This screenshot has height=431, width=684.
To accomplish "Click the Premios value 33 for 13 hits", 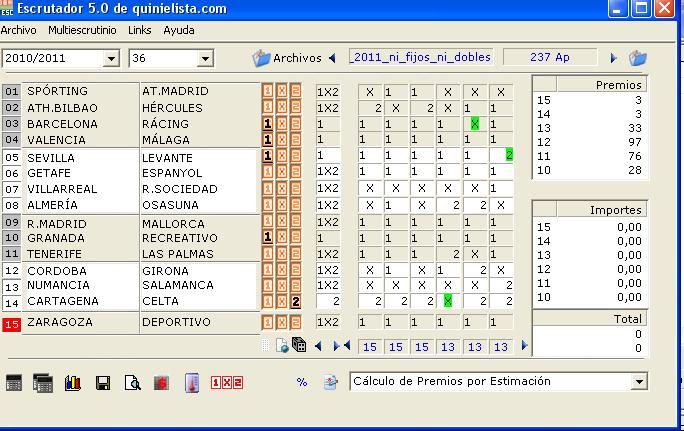I will [635, 128].
